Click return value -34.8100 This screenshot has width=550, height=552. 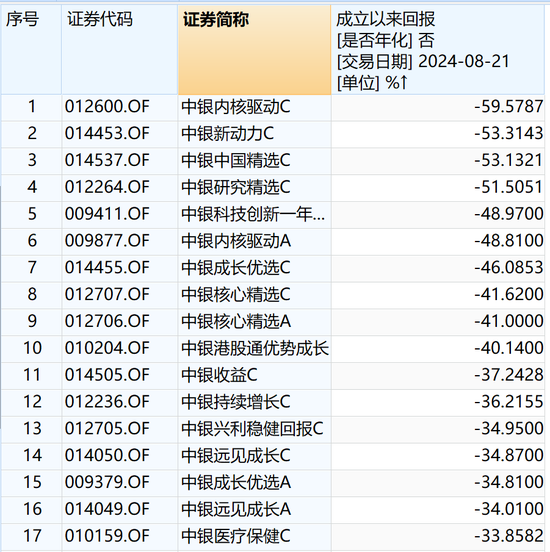pyautogui.click(x=509, y=482)
